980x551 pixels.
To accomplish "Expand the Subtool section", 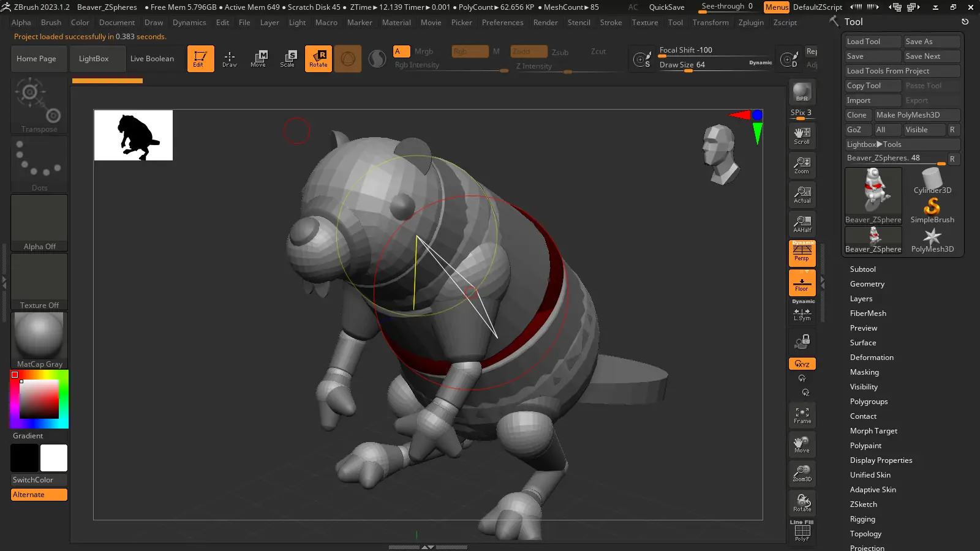I will (862, 269).
